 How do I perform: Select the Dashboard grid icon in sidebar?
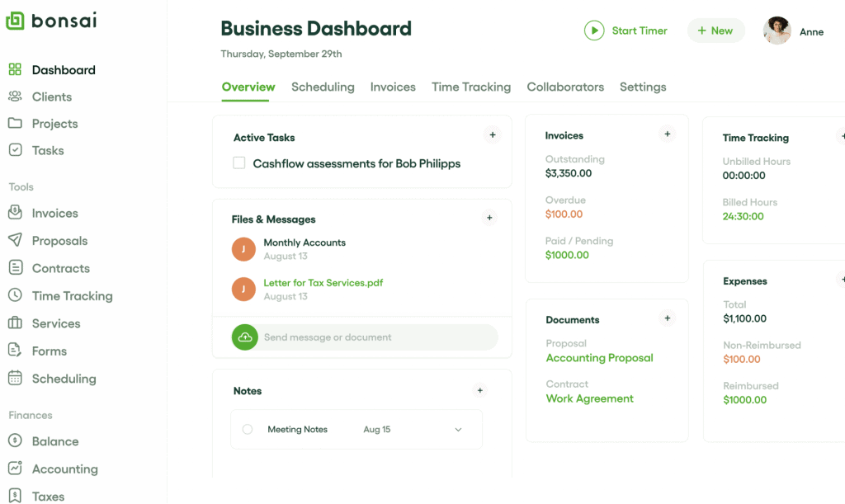(15, 69)
